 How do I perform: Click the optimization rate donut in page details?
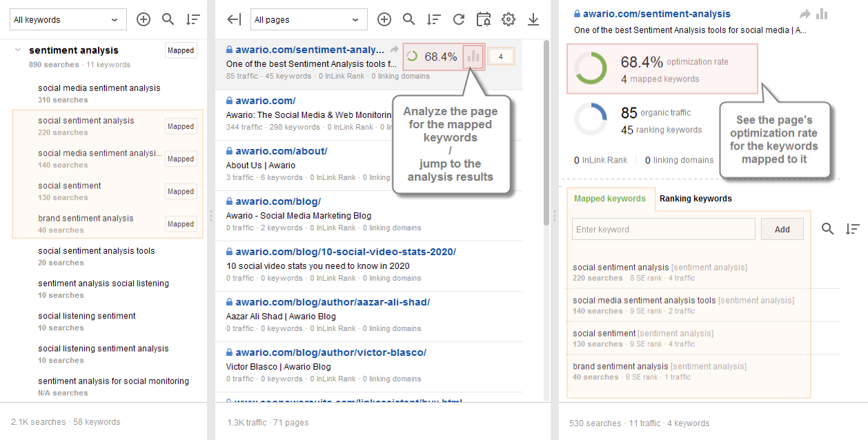590,69
